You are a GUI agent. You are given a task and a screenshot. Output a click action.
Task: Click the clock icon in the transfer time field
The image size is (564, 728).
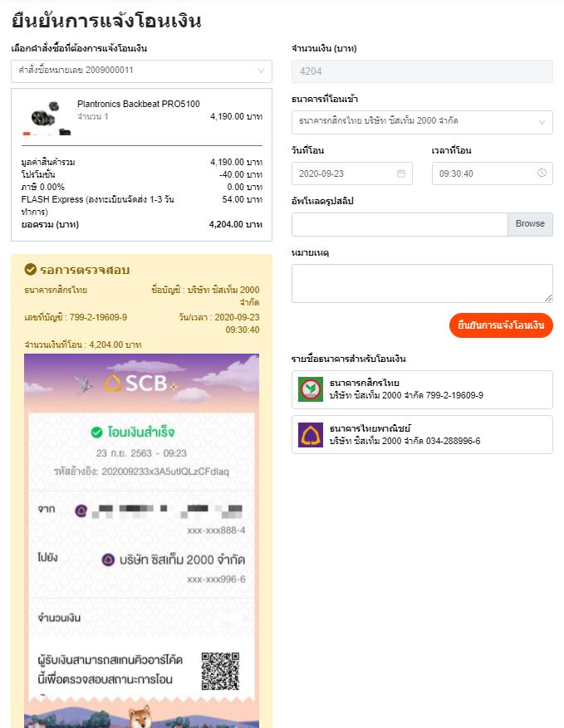(x=542, y=173)
